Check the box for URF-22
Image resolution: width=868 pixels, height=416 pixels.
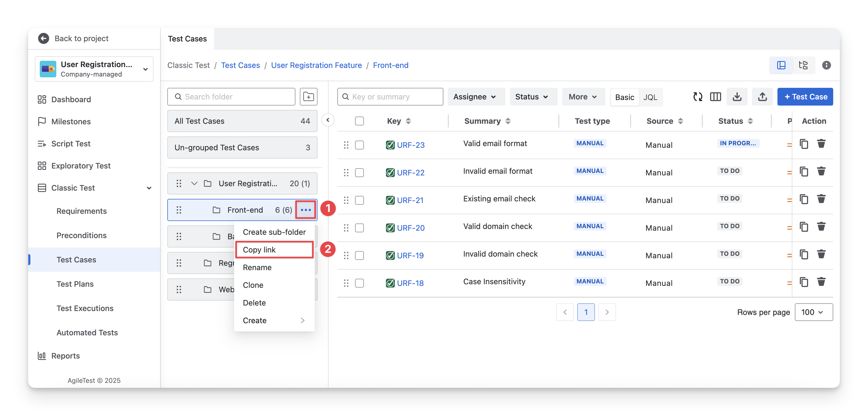[x=359, y=173]
